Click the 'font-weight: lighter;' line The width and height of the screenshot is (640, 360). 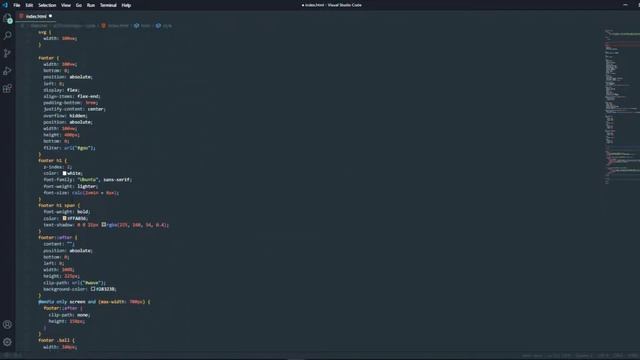(x=71, y=186)
